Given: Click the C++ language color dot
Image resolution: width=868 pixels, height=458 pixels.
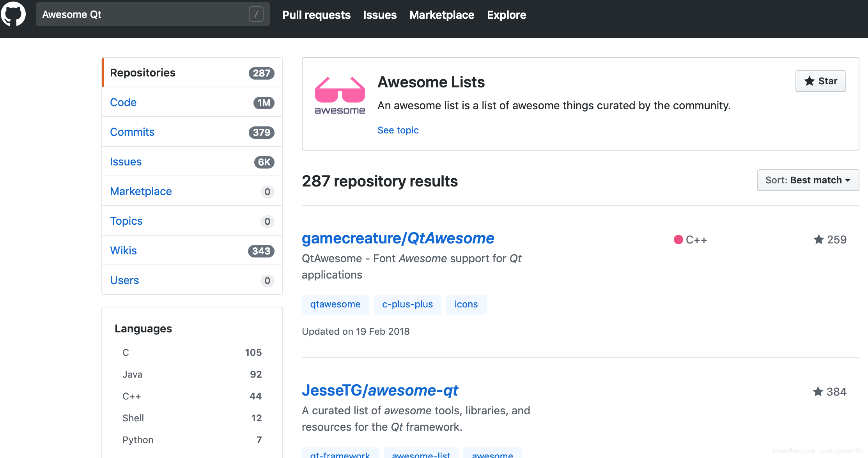Looking at the screenshot, I should click(x=678, y=240).
